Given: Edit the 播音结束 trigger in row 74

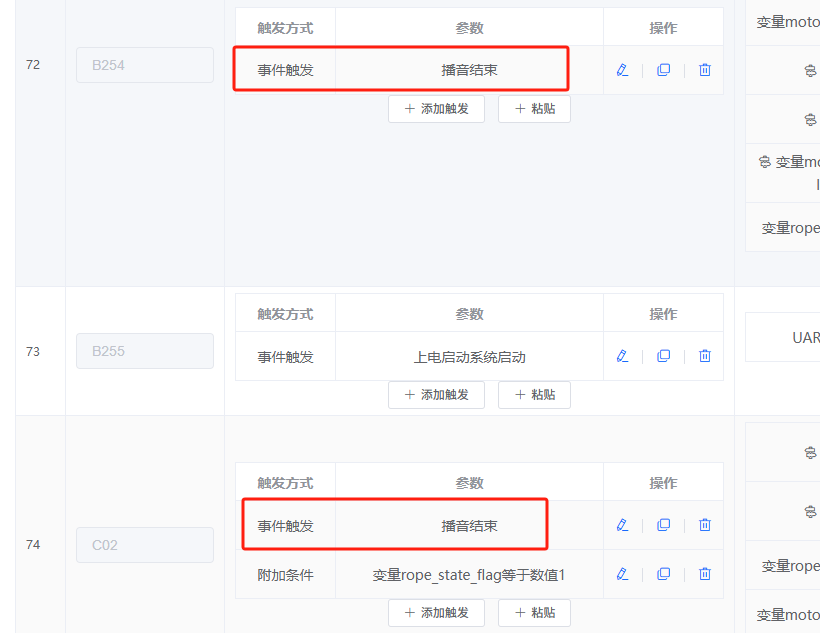Looking at the screenshot, I should [623, 524].
